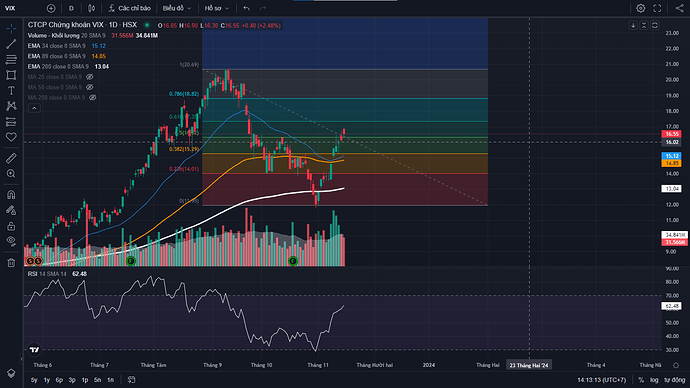
Task: Select the 6p time range
Action: [x=59, y=380]
